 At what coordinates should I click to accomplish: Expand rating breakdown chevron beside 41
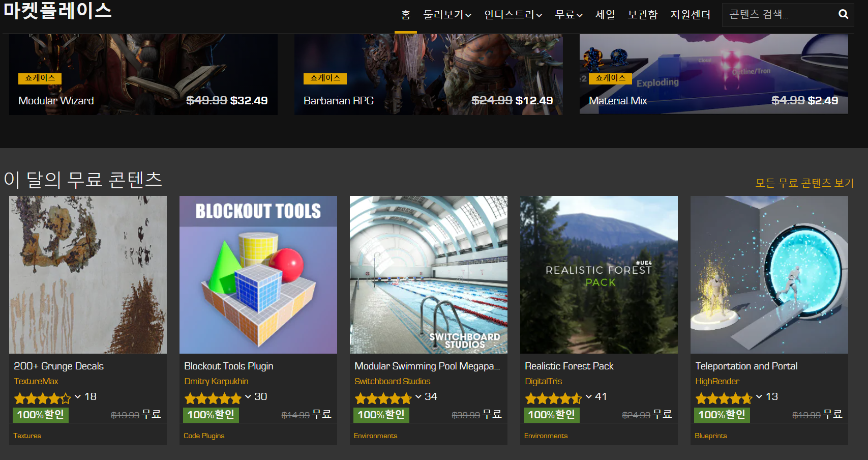pos(589,396)
